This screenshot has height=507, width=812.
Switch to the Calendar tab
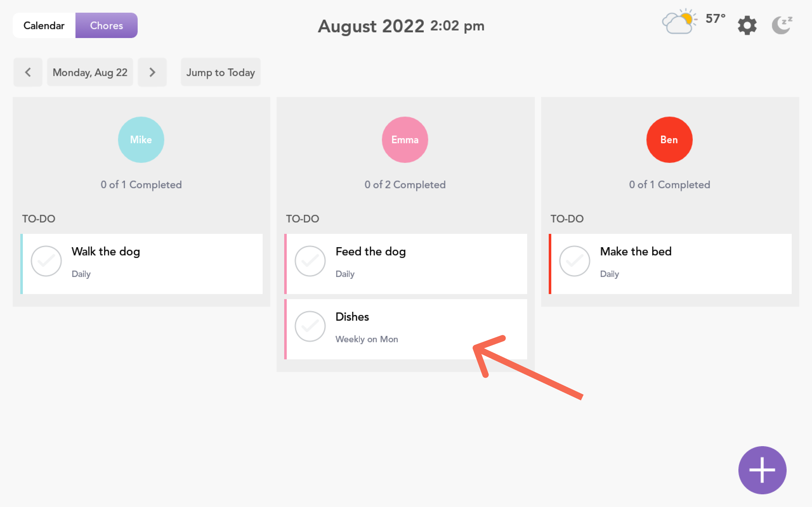[44, 25]
